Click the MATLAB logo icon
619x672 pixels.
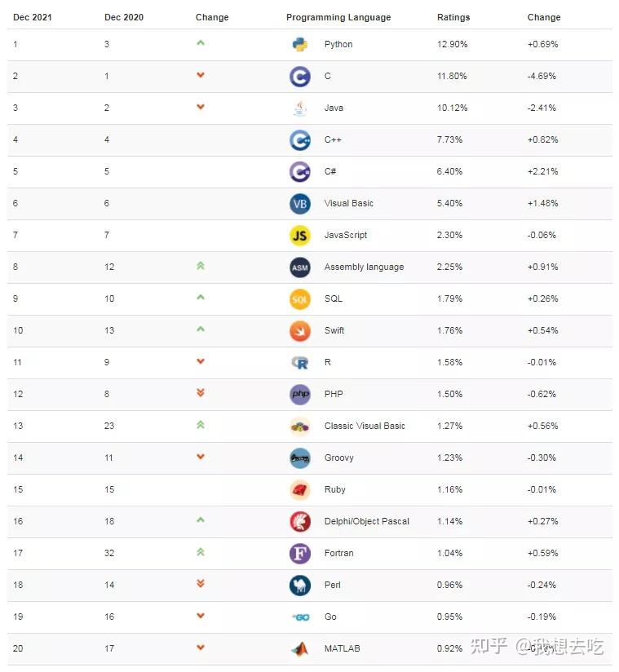pyautogui.click(x=300, y=649)
